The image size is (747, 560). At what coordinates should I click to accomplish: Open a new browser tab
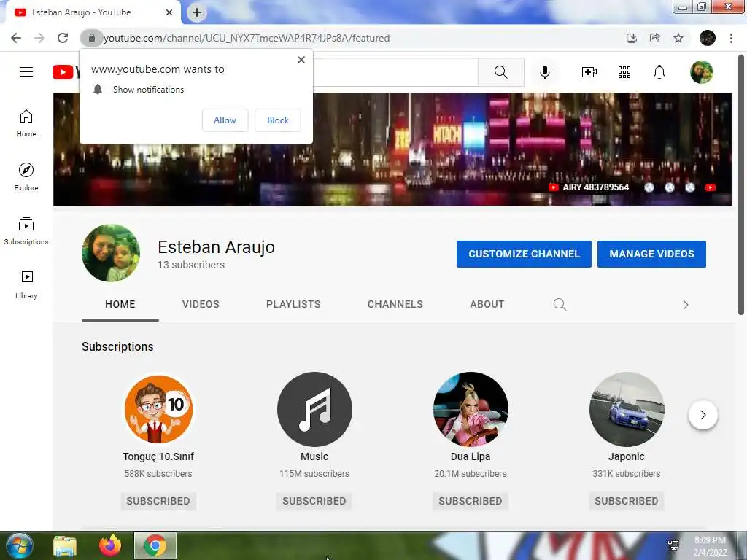197,12
